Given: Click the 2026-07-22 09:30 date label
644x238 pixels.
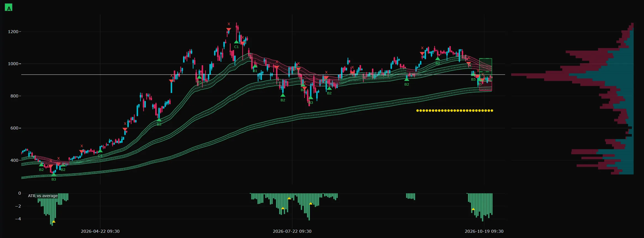Looking at the screenshot, I should [x=292, y=231].
